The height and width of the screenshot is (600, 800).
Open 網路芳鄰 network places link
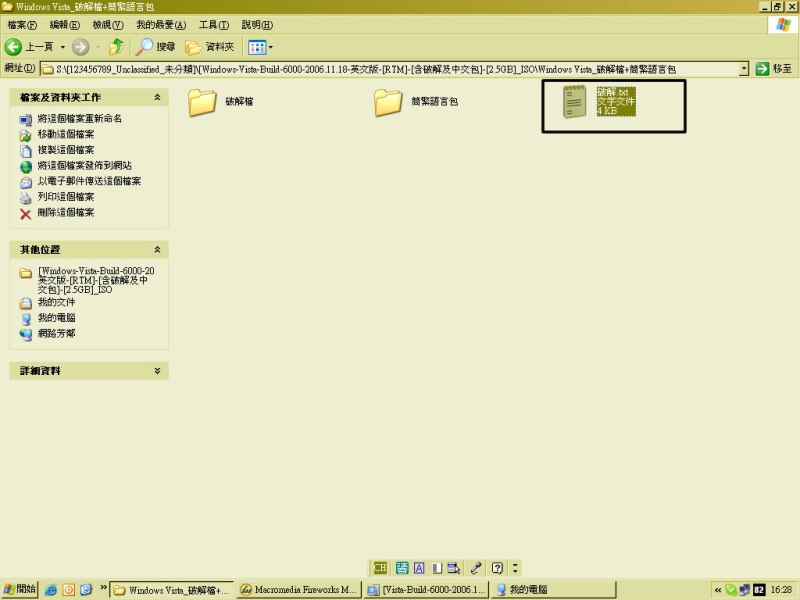pos(56,334)
